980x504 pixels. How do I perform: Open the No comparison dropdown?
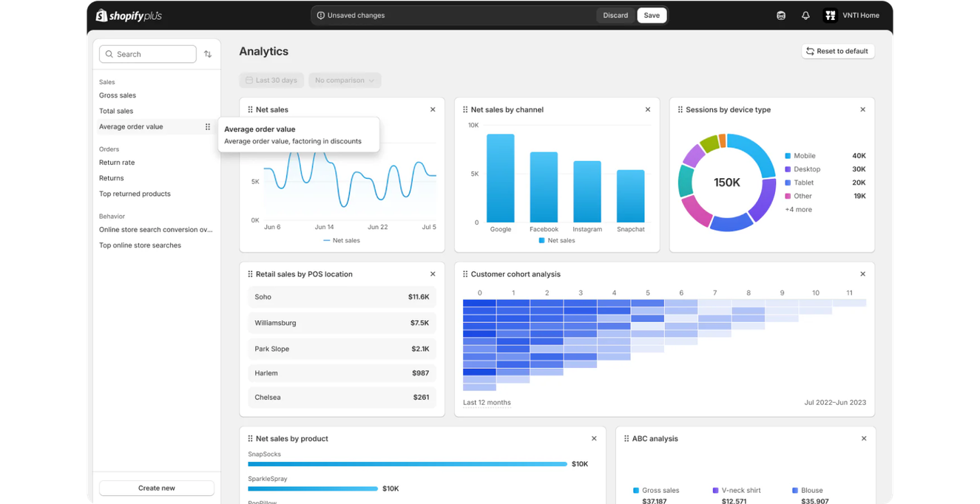[345, 80]
